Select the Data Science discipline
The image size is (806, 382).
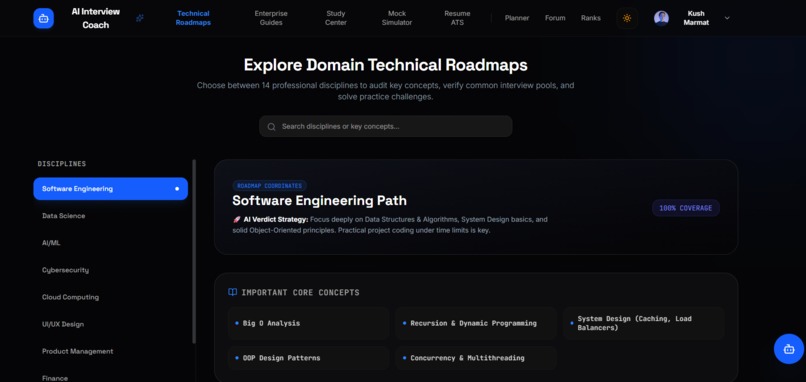(111, 216)
